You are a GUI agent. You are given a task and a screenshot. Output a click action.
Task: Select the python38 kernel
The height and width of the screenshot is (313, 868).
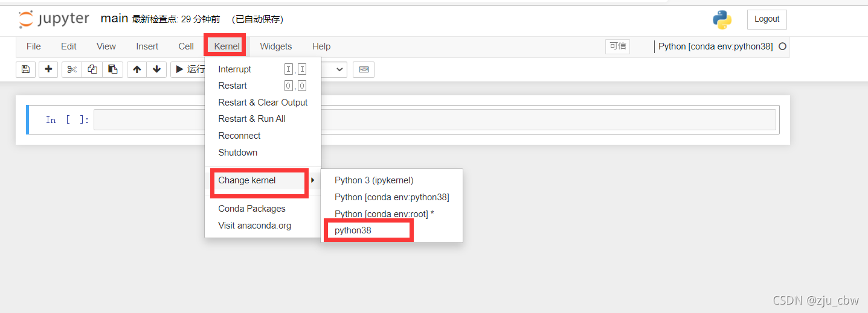coord(391,231)
